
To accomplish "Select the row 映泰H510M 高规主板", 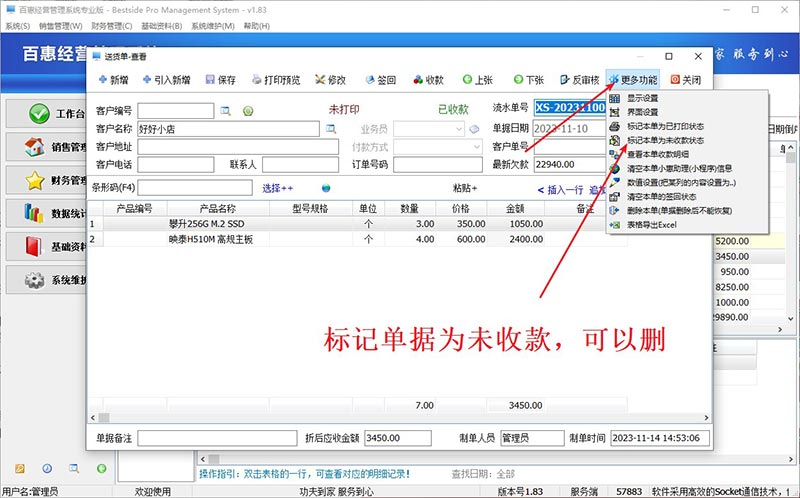I will pos(357,239).
